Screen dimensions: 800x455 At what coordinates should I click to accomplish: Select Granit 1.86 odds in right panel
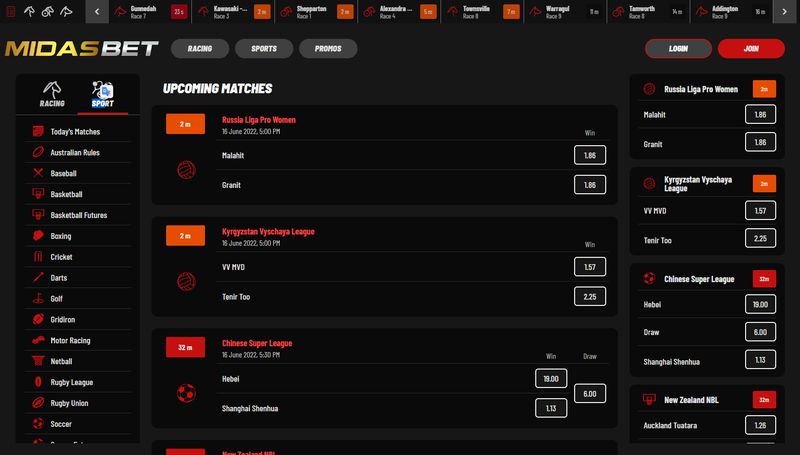760,142
